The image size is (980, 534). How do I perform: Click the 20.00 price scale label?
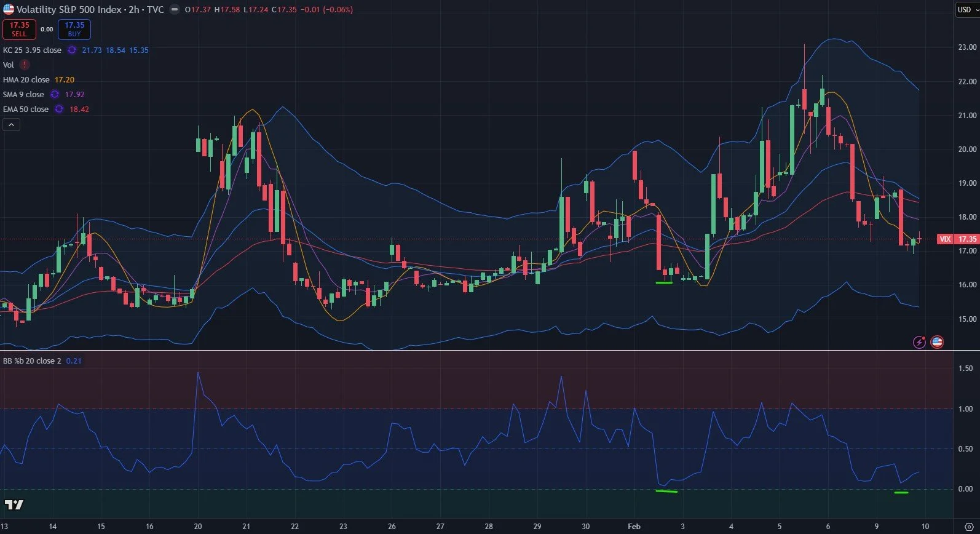click(967, 149)
